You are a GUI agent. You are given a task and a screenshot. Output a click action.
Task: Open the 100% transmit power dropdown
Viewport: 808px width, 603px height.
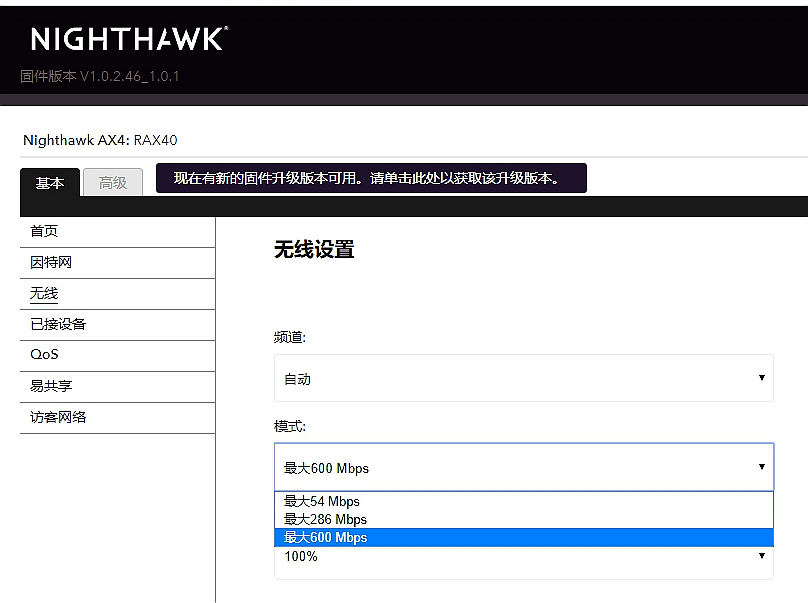click(524, 556)
